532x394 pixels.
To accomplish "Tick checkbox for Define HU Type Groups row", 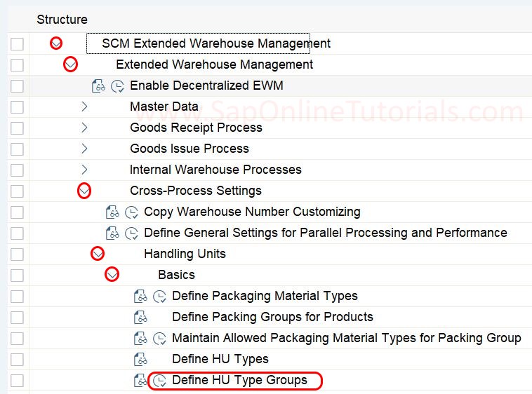I will [x=17, y=381].
